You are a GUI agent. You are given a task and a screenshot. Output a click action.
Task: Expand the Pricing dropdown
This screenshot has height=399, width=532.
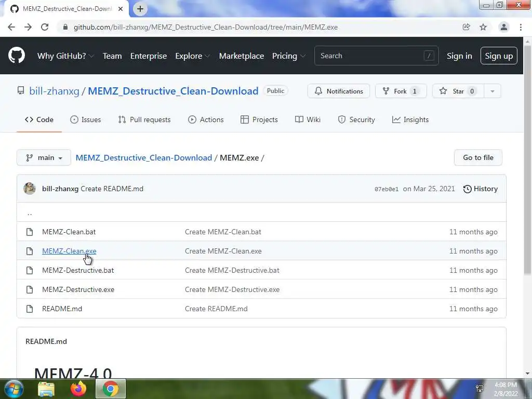pyautogui.click(x=289, y=56)
